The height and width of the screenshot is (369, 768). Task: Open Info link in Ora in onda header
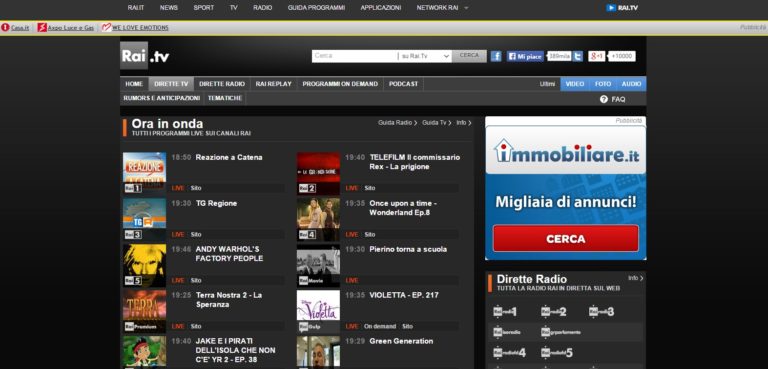(464, 123)
